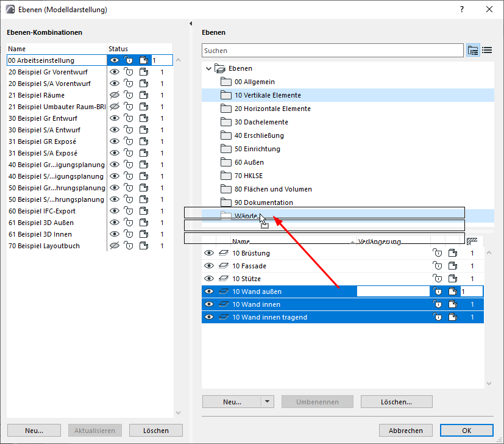The height and width of the screenshot is (444, 504).
Task: Select combination 61 Beispiel 3D Außen
Action: click(41, 223)
